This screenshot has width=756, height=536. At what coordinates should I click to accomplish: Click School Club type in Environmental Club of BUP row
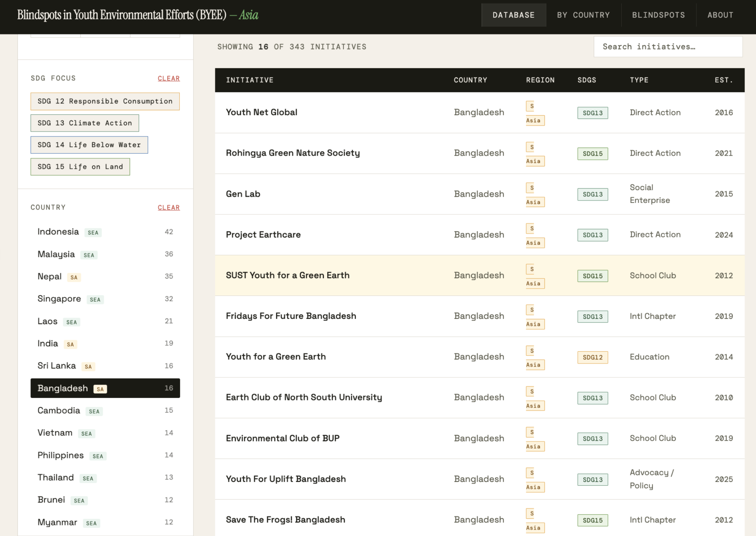[x=653, y=438]
